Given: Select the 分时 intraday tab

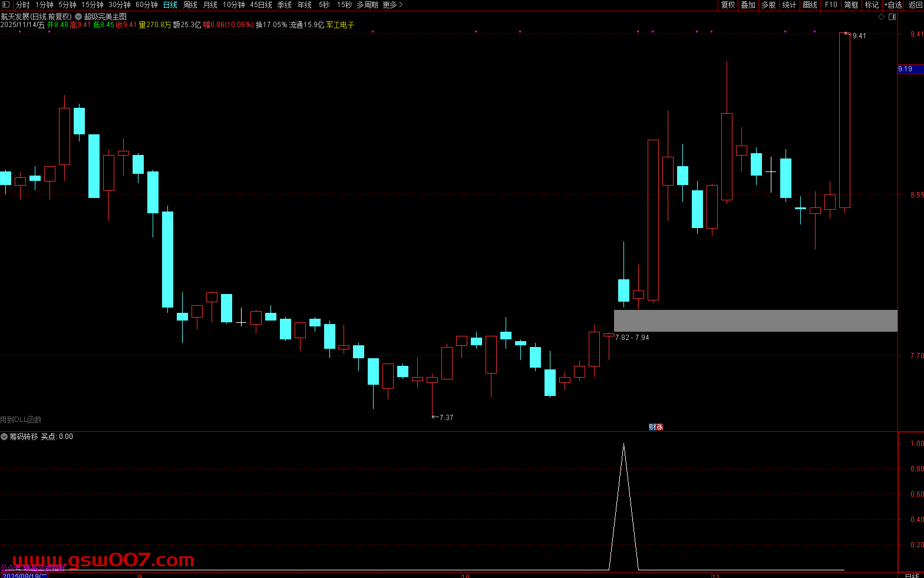Looking at the screenshot, I should (22, 5).
